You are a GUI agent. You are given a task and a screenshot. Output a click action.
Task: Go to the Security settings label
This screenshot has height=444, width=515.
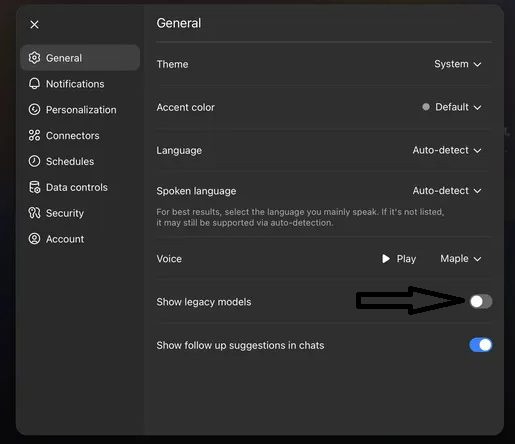65,213
